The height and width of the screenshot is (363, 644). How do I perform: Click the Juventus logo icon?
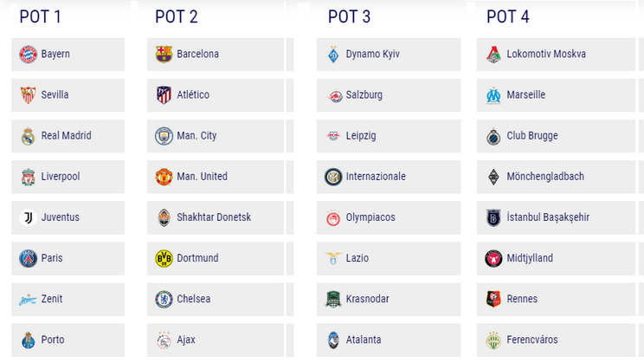pos(28,217)
